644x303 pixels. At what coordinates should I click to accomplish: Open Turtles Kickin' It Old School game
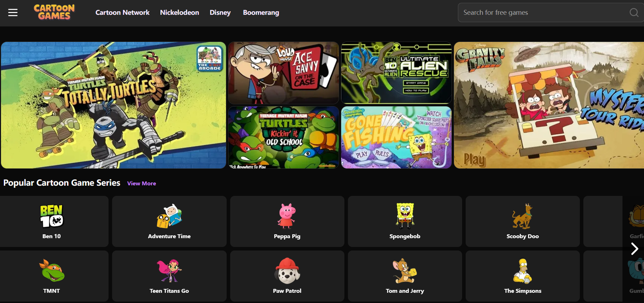[283, 137]
